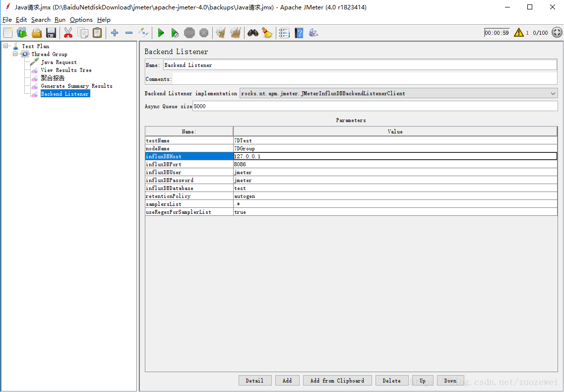Move the parameter Down
Viewport: 564px width, 392px height.
click(450, 381)
